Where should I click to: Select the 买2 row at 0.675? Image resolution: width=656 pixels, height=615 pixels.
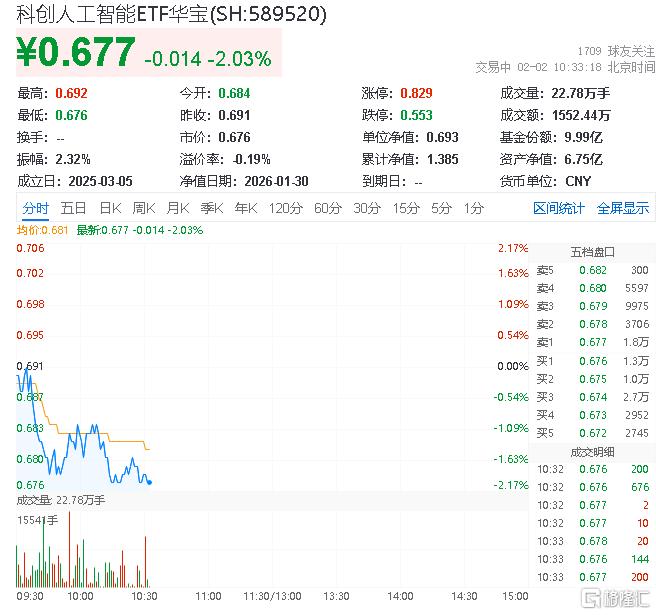click(x=592, y=379)
